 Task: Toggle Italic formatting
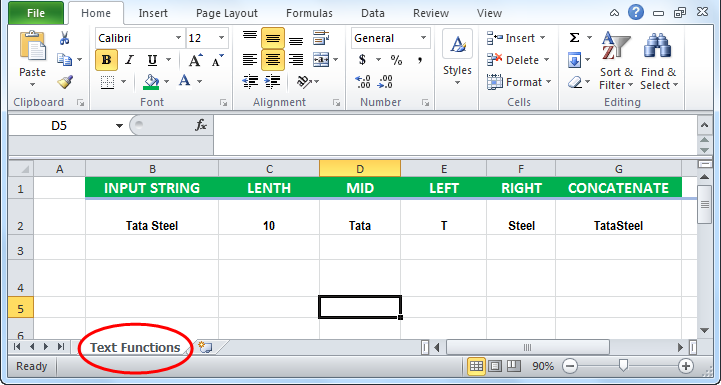[130, 60]
